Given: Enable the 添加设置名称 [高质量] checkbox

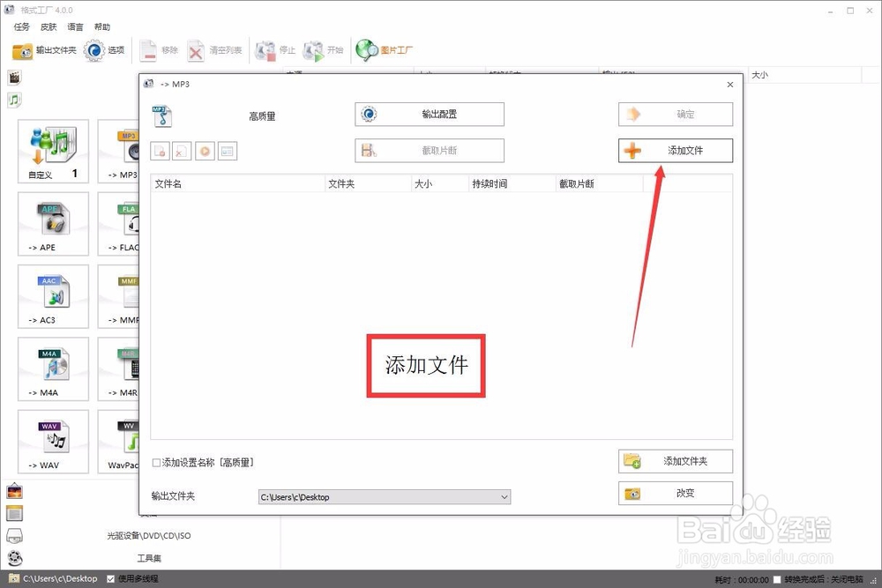Looking at the screenshot, I should [x=156, y=461].
